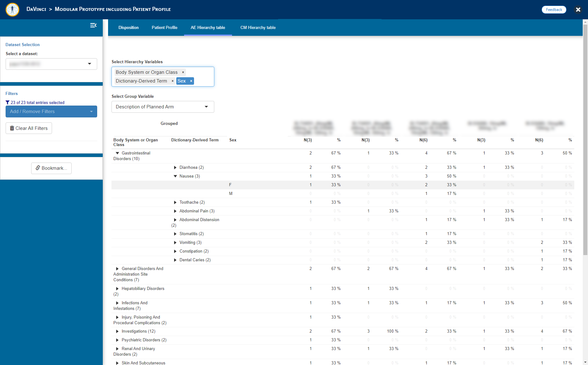Switch to the Patient Profile tab
The width and height of the screenshot is (588, 365).
coord(164,28)
